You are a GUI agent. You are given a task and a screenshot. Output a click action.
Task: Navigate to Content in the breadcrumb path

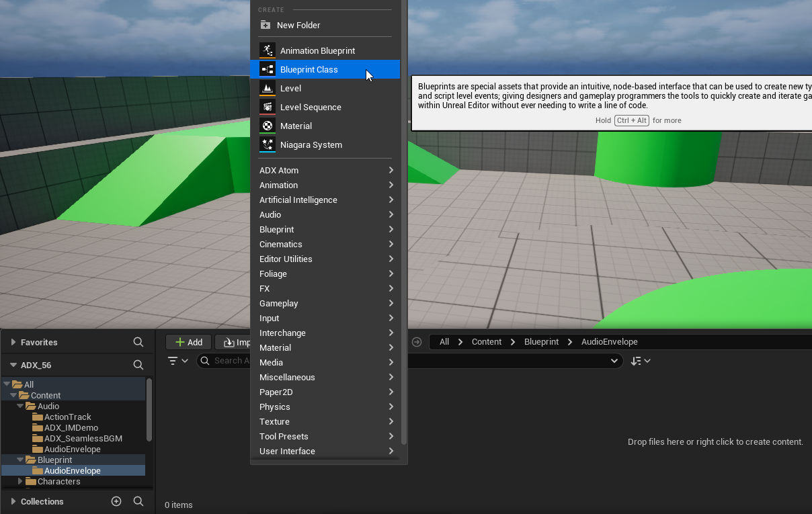click(487, 341)
